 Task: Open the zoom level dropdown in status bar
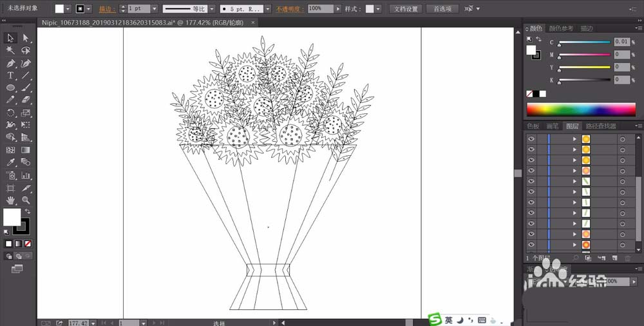tap(93, 323)
